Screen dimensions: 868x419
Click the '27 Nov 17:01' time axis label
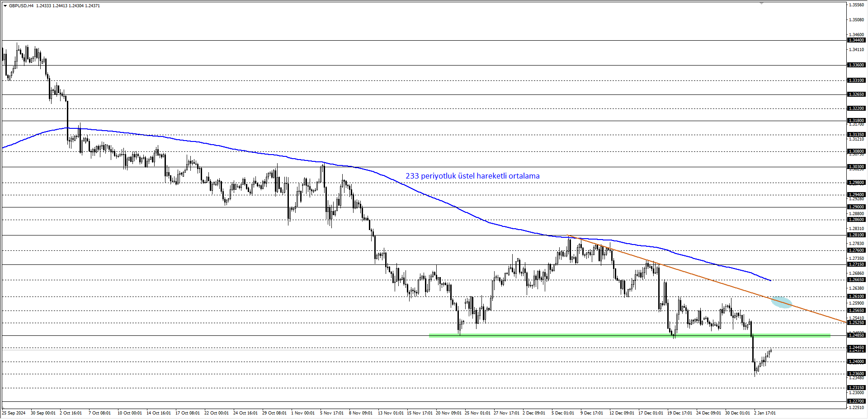(506, 413)
